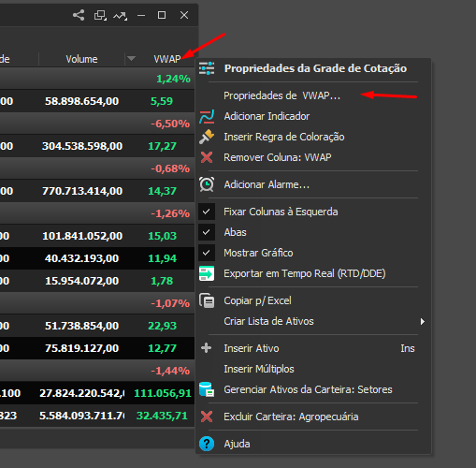Choose Adicionar Indicador menu entry
Screen dimensions: 476x468
click(267, 116)
